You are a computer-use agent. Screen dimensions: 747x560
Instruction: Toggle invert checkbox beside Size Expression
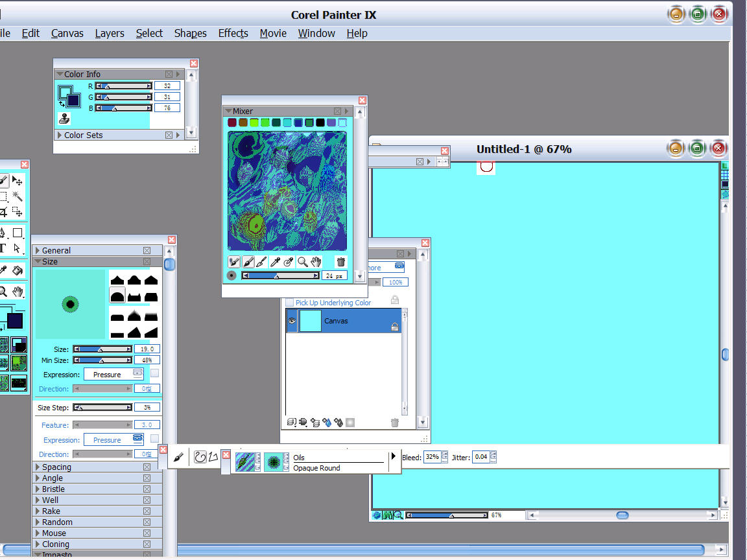click(154, 373)
